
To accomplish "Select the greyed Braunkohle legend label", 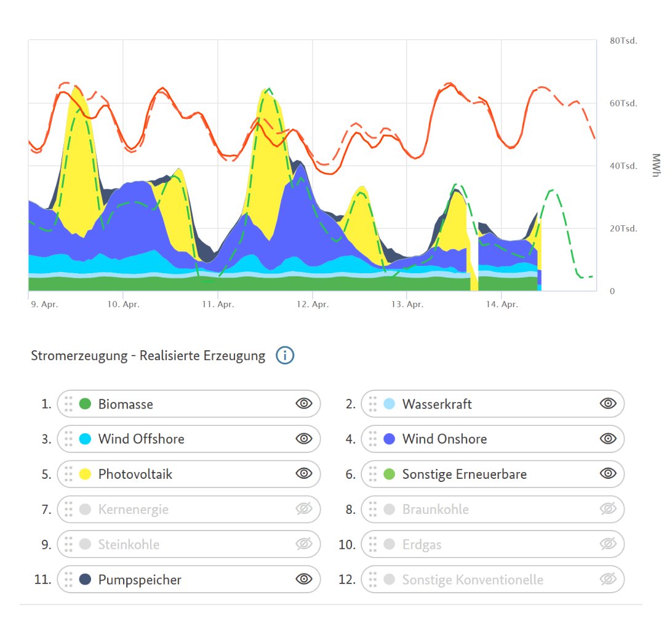I will pos(436,510).
